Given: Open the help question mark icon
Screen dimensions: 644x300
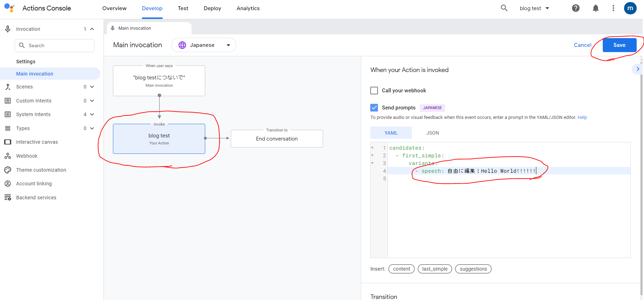Looking at the screenshot, I should click(x=575, y=8).
